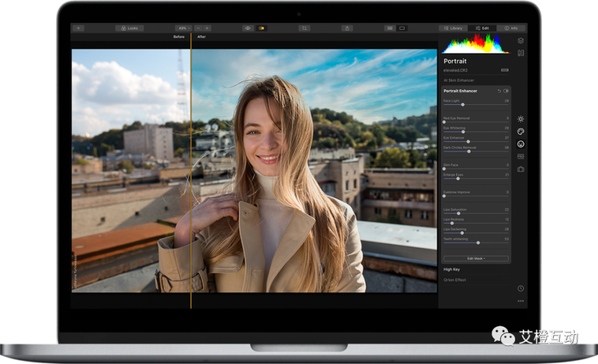This screenshot has width=598, height=364.
Task: Open the History clock icon
Action: point(520,288)
